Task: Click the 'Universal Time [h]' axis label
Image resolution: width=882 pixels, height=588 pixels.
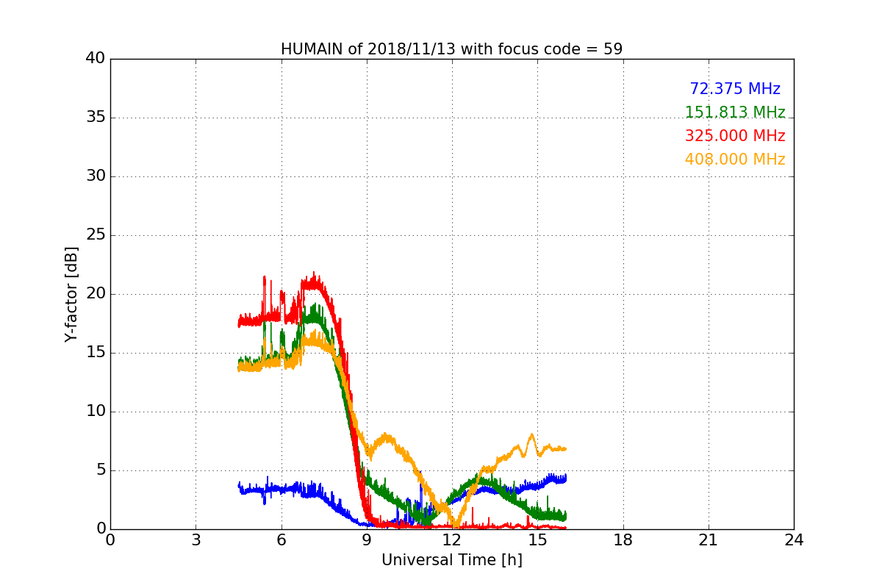Action: (451, 560)
